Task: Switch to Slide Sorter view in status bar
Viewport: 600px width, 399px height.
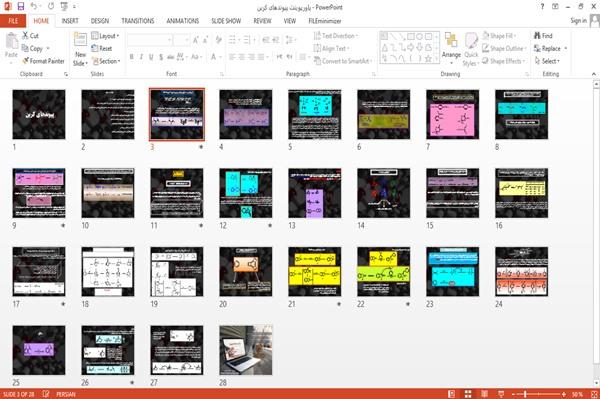Action: click(468, 394)
